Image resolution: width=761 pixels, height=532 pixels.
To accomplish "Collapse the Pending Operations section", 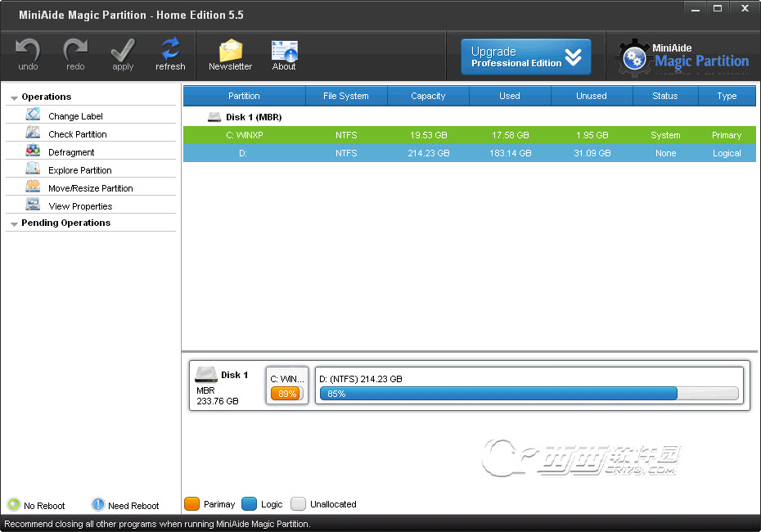I will [x=14, y=223].
